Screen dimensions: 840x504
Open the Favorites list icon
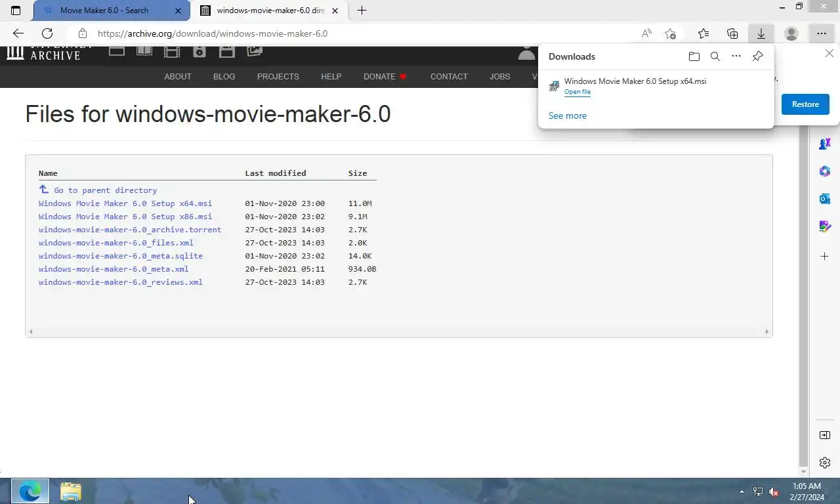[703, 33]
